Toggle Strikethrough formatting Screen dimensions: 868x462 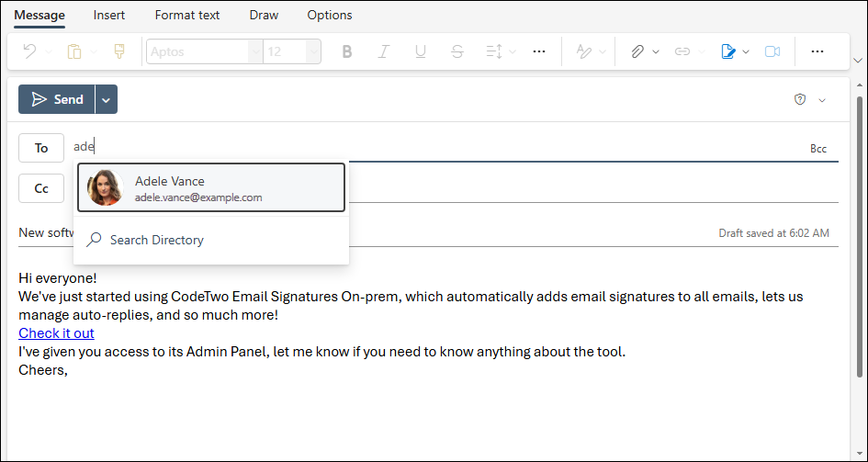pyautogui.click(x=457, y=51)
